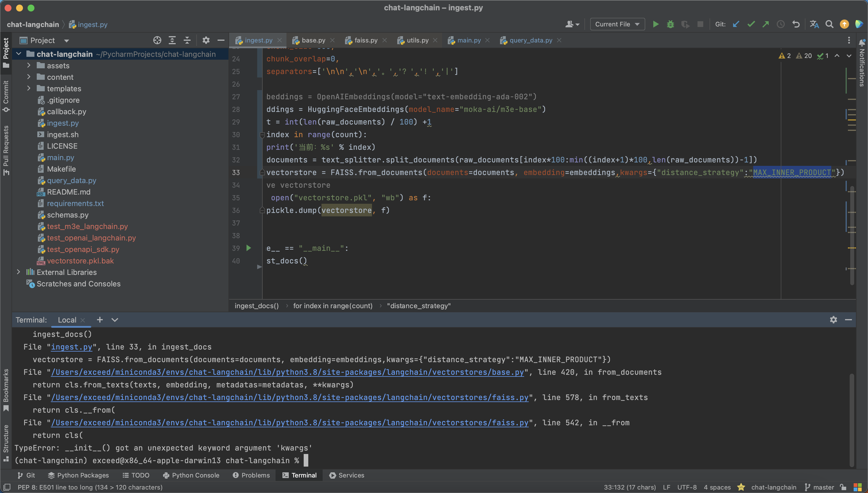Expand the External Libraries node
This screenshot has width=868, height=493.
tap(19, 272)
